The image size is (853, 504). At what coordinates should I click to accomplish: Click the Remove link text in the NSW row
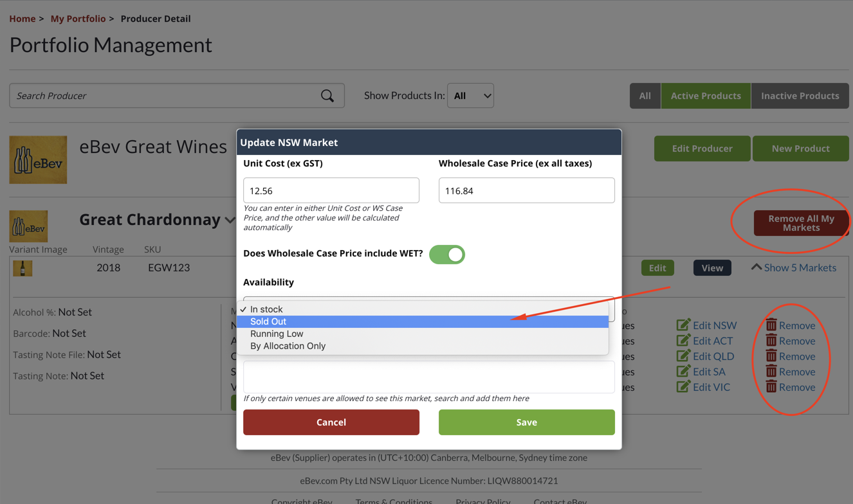[797, 325]
